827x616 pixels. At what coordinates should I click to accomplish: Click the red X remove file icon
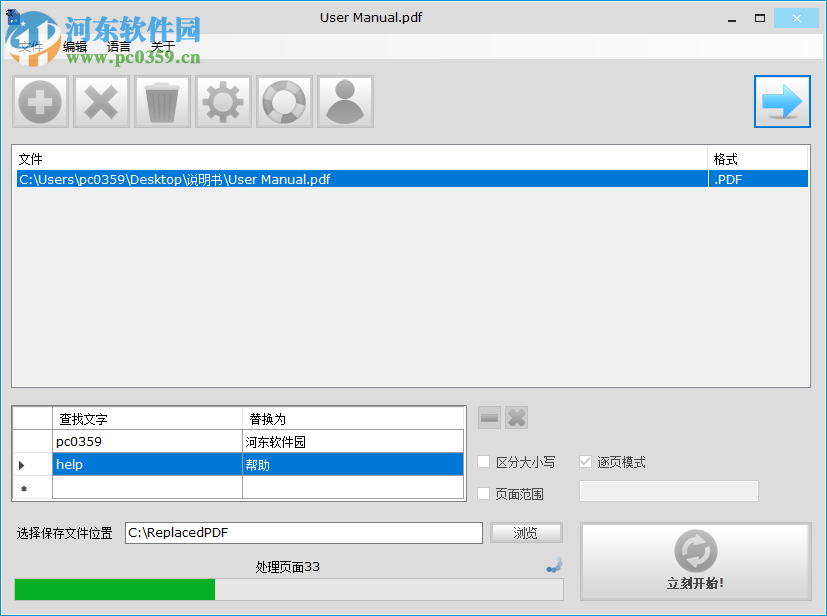pyautogui.click(x=101, y=101)
